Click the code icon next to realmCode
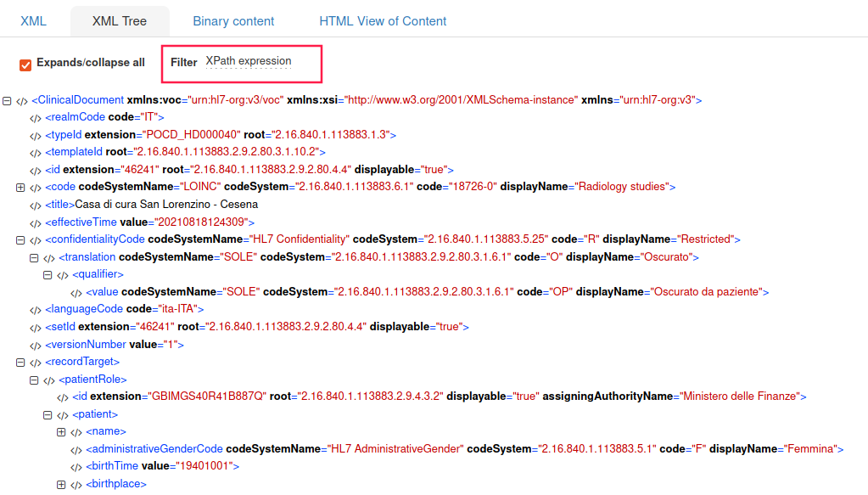This screenshot has width=868, height=495. [36, 118]
